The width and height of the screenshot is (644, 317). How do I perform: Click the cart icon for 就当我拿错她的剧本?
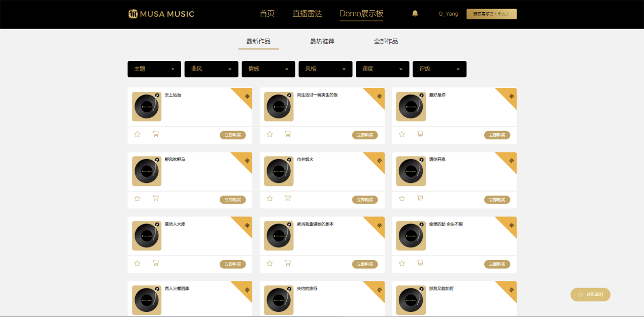click(x=288, y=263)
